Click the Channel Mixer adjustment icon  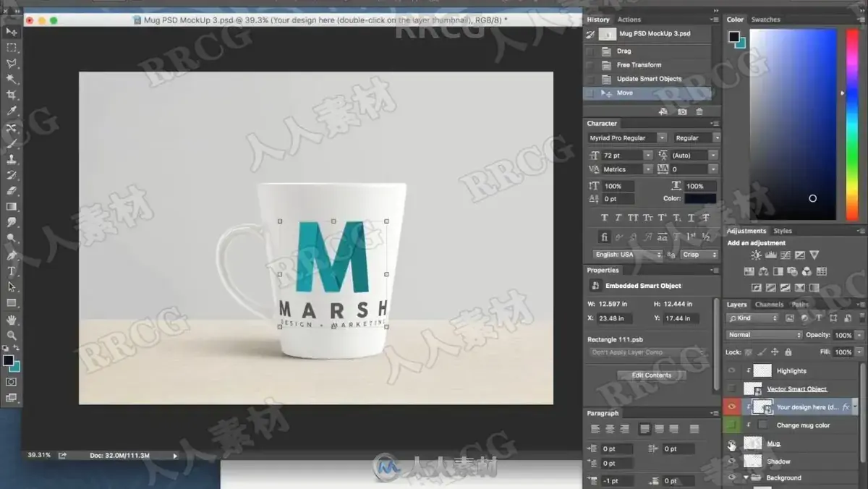807,271
